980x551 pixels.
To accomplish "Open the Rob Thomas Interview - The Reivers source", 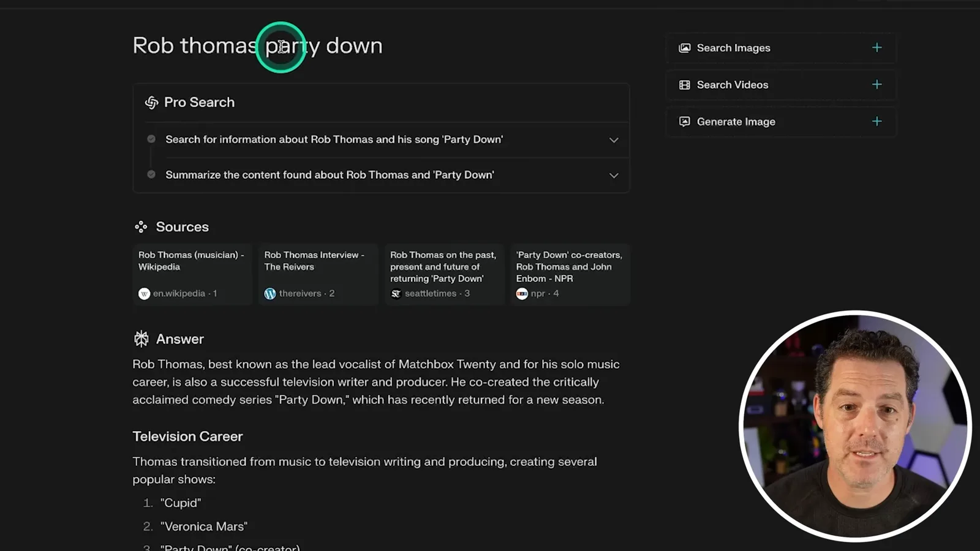I will click(318, 274).
